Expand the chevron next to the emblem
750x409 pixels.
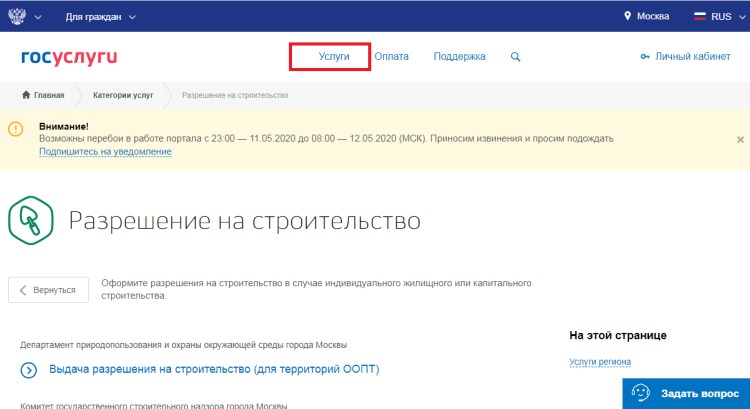(x=38, y=18)
